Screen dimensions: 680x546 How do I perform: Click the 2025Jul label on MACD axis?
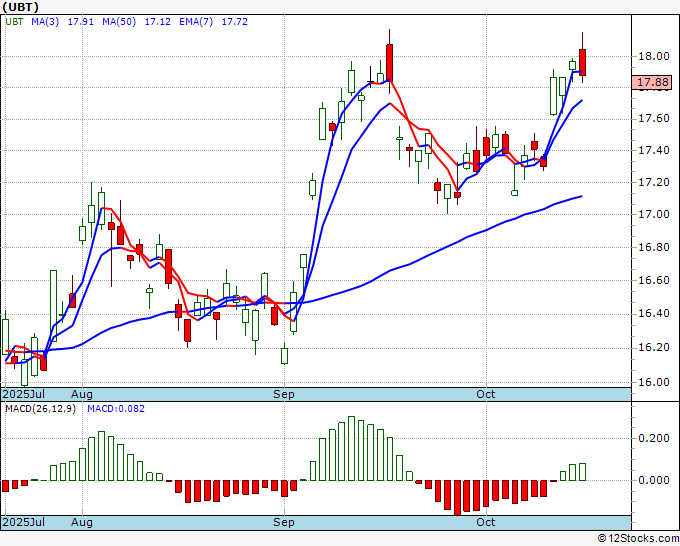pyautogui.click(x=23, y=522)
